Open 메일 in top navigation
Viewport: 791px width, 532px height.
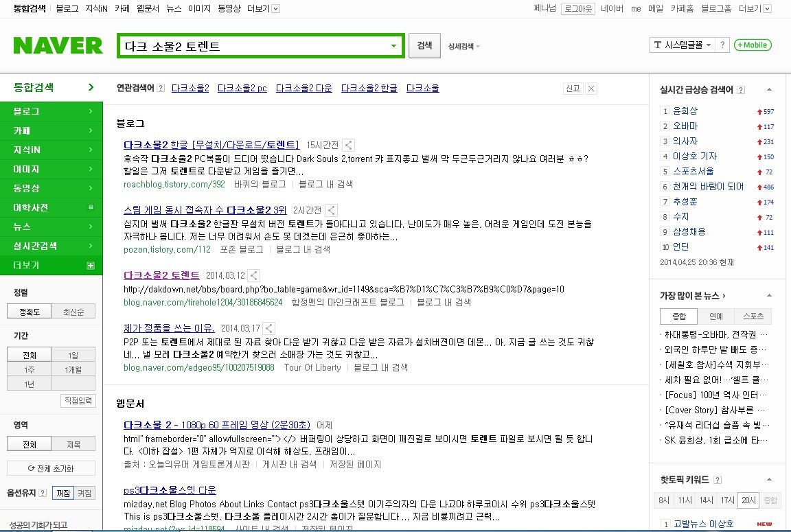[655, 8]
